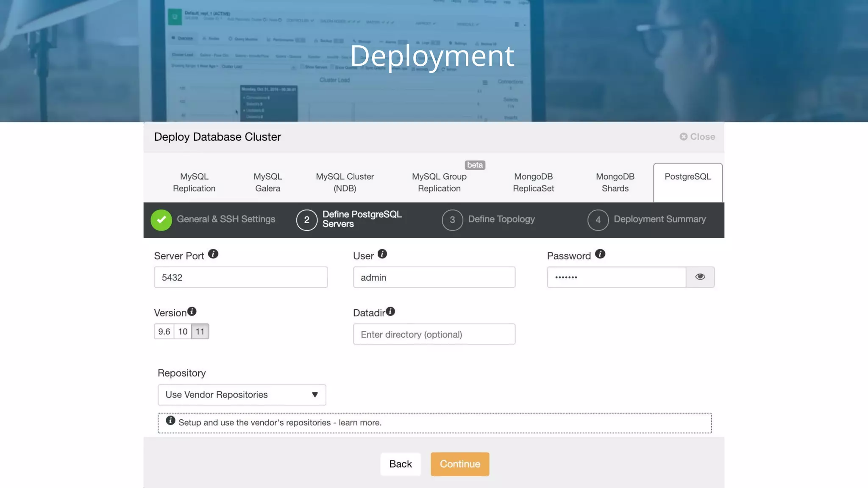Switch to MongoDB ReplicaSet tab

point(534,183)
